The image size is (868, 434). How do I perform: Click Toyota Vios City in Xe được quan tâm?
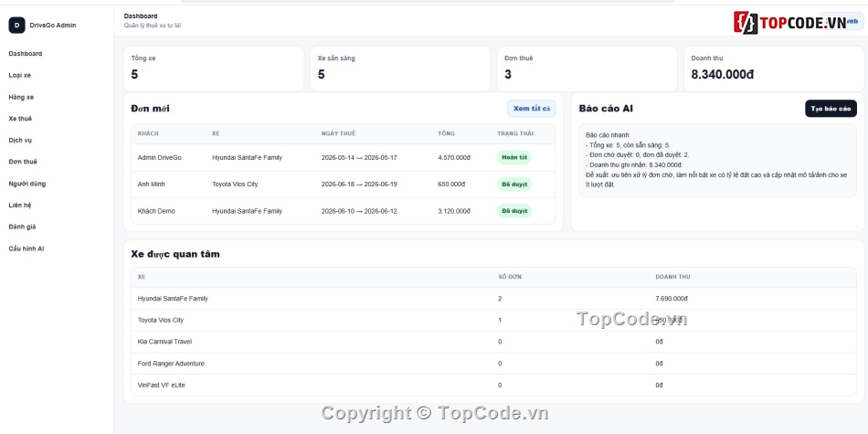(161, 320)
